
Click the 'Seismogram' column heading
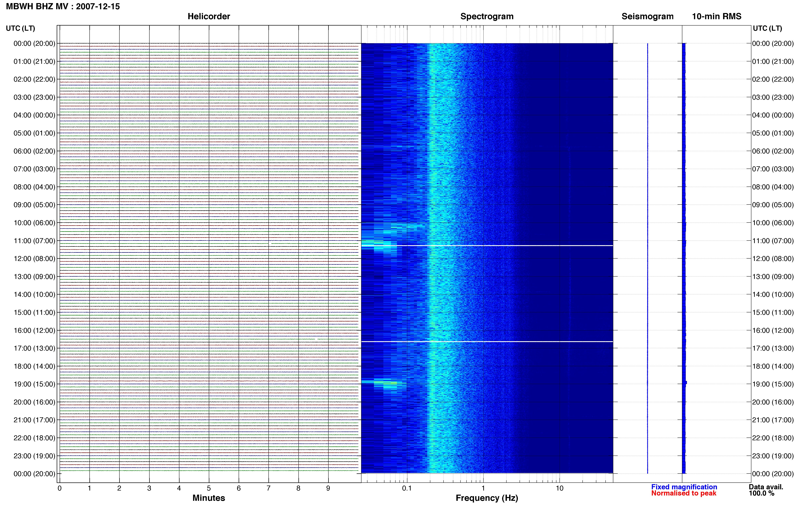pyautogui.click(x=648, y=16)
